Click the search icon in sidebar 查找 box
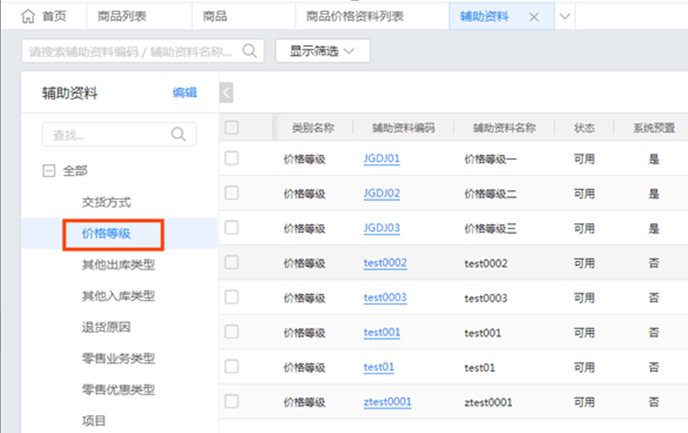The image size is (688, 433). 180,134
